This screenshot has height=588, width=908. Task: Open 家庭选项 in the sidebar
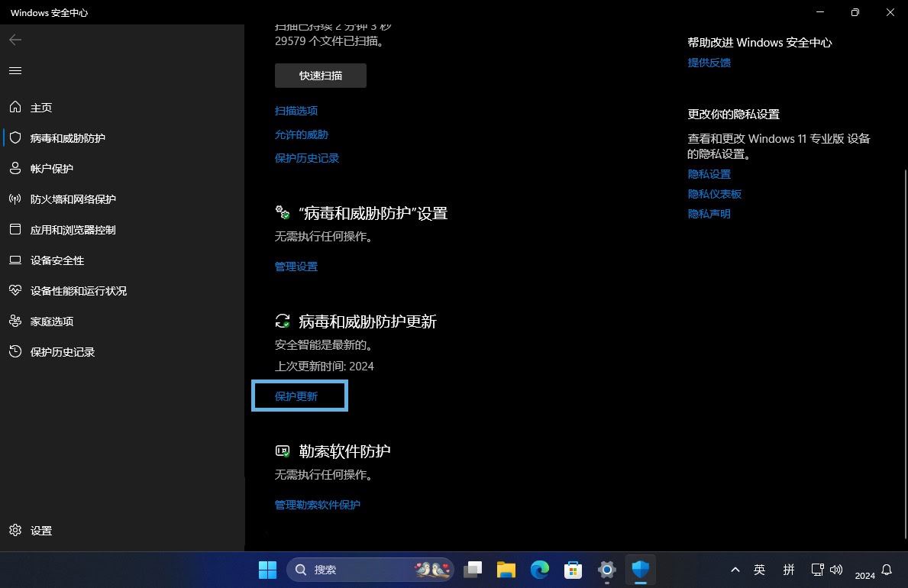tap(52, 321)
